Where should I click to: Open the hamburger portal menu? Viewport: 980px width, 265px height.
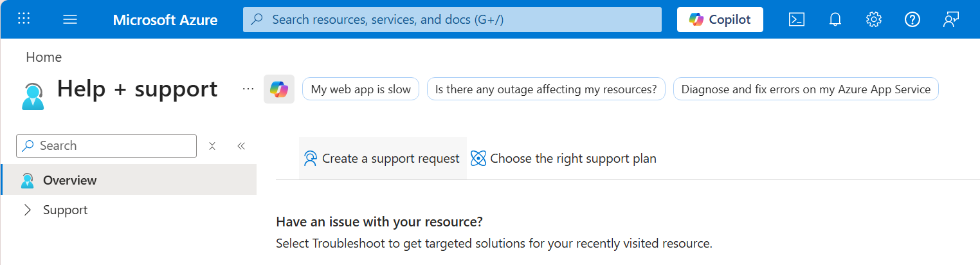click(x=70, y=19)
